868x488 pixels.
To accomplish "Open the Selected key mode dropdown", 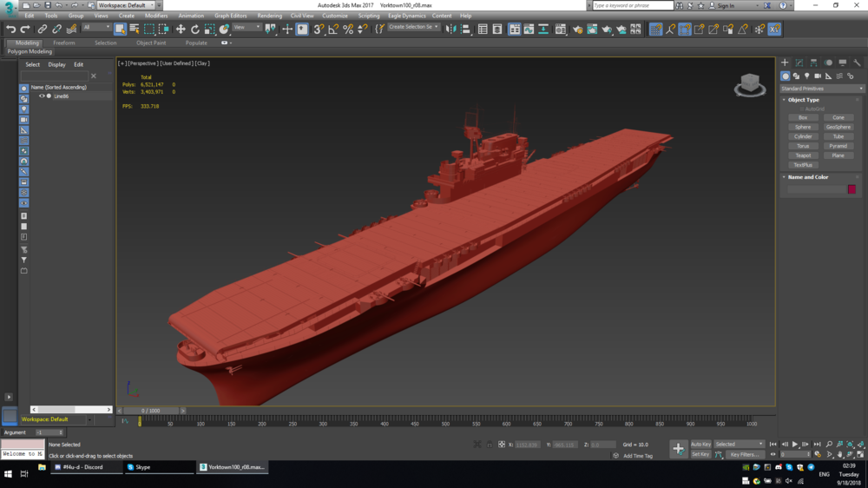I will (739, 445).
